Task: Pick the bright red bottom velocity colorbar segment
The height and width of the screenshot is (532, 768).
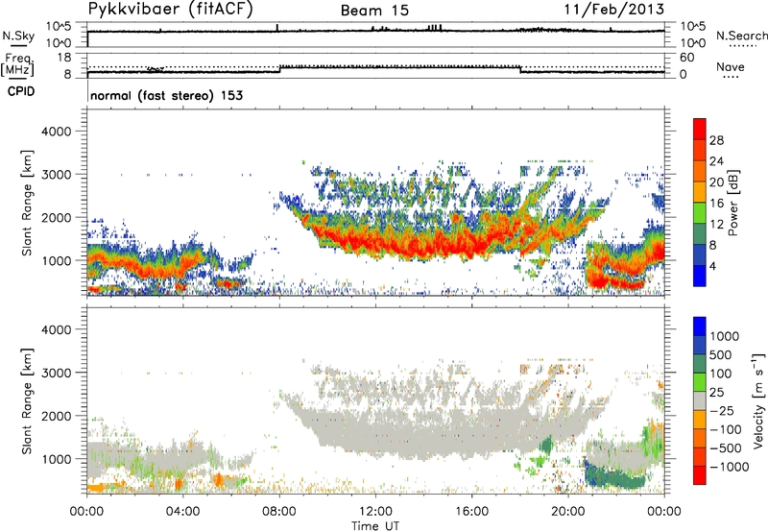Action: click(x=700, y=475)
